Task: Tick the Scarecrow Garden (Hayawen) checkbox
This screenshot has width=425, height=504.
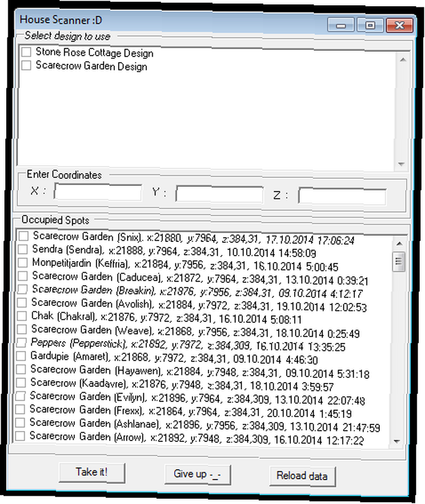Action: (21, 369)
